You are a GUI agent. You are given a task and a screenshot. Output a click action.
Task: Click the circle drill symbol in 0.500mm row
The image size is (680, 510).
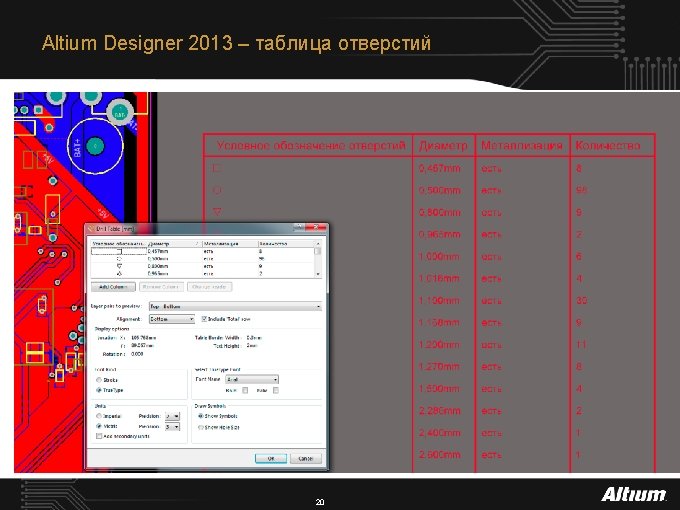coord(217,190)
